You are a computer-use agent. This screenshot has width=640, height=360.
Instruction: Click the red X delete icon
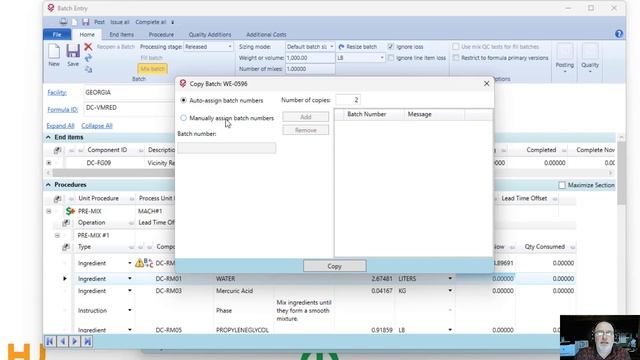coord(88,47)
